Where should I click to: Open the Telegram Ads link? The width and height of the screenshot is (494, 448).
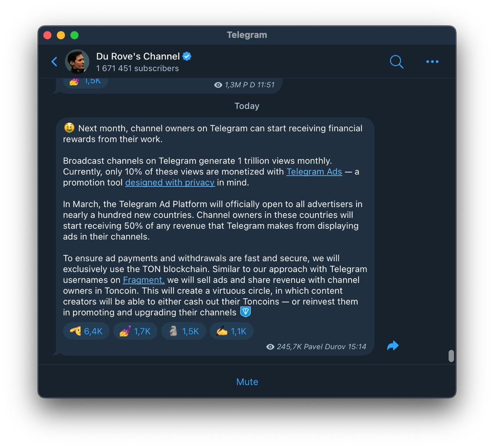(314, 172)
